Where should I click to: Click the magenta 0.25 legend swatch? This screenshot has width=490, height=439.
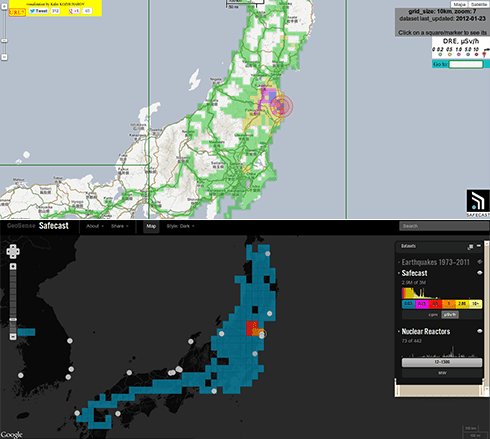(x=422, y=304)
